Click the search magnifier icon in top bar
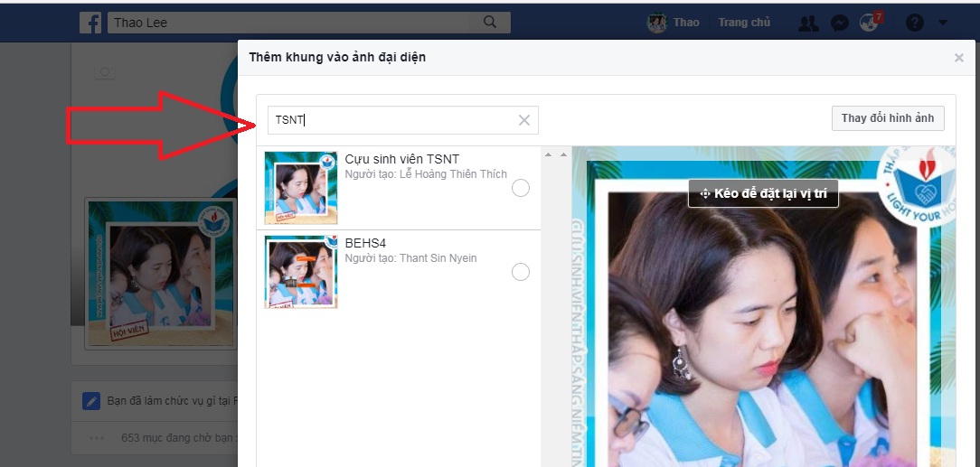Image resolution: width=980 pixels, height=467 pixels. click(490, 23)
